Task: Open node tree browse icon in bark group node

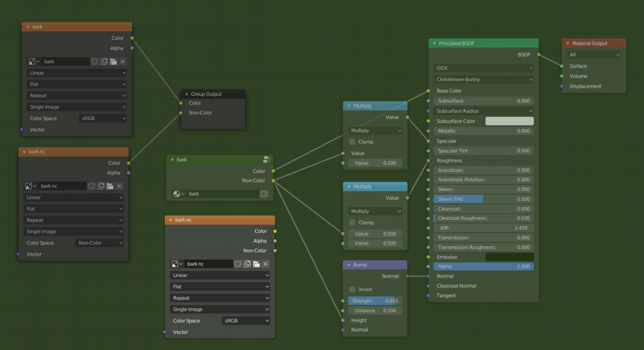Action: [179, 194]
